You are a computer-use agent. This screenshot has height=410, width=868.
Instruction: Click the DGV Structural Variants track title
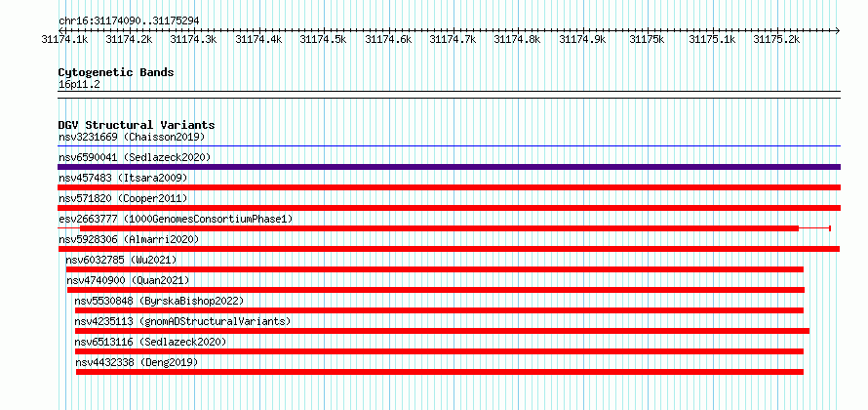pyautogui.click(x=137, y=125)
